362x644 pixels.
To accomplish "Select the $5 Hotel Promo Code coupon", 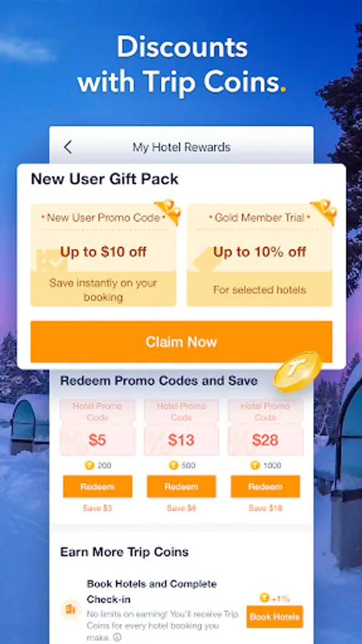I will tap(98, 427).
